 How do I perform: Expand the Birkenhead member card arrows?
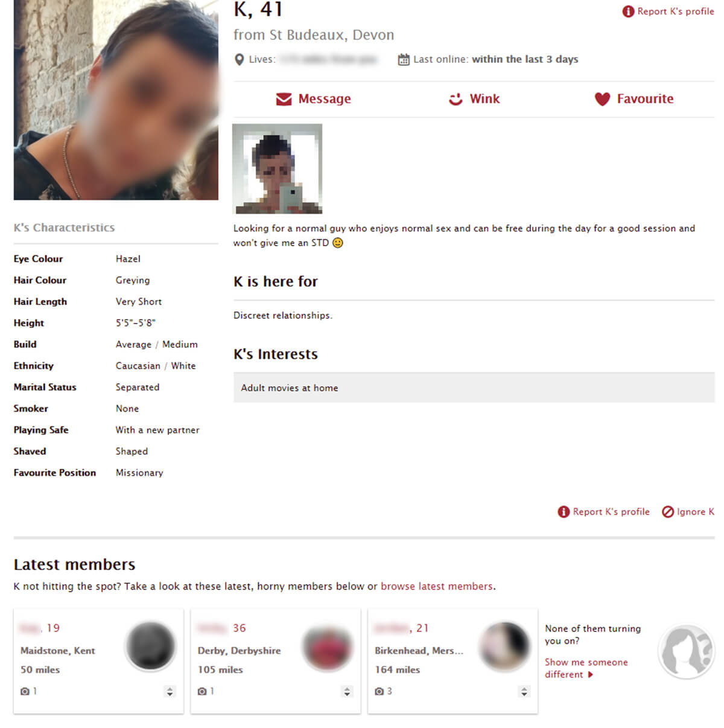(x=524, y=692)
